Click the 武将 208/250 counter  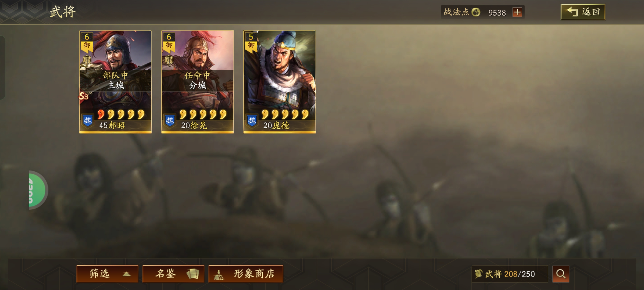click(x=510, y=274)
